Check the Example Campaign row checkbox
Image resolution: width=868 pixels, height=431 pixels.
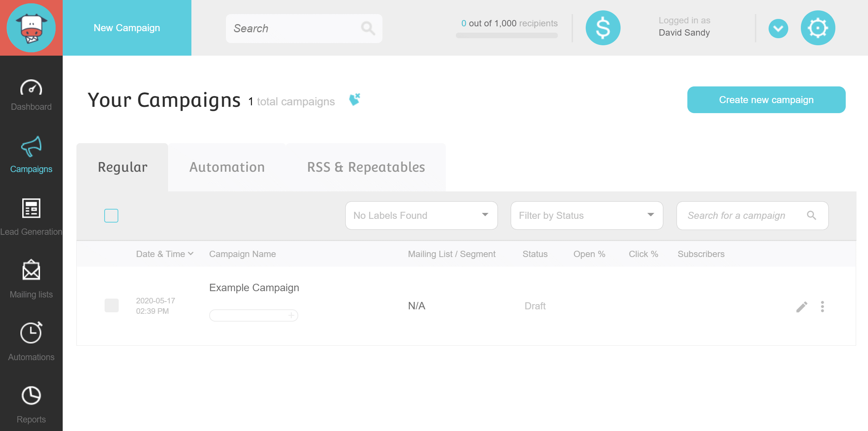coord(111,306)
